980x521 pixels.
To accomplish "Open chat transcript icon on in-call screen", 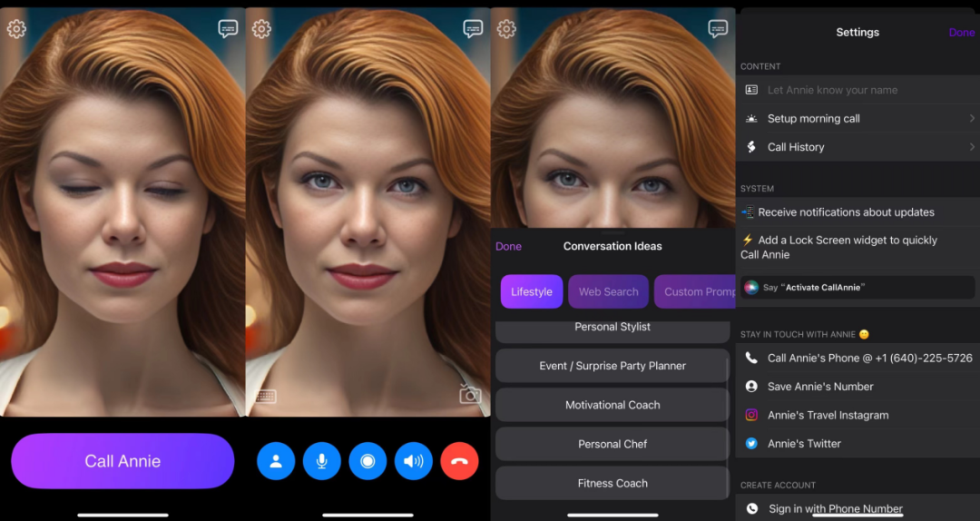I will (473, 29).
